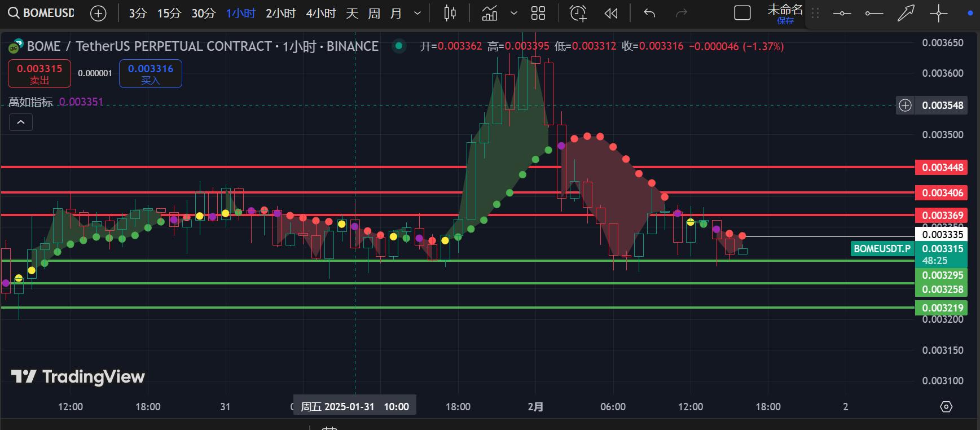Click the white 0.003335 price label

click(942, 235)
